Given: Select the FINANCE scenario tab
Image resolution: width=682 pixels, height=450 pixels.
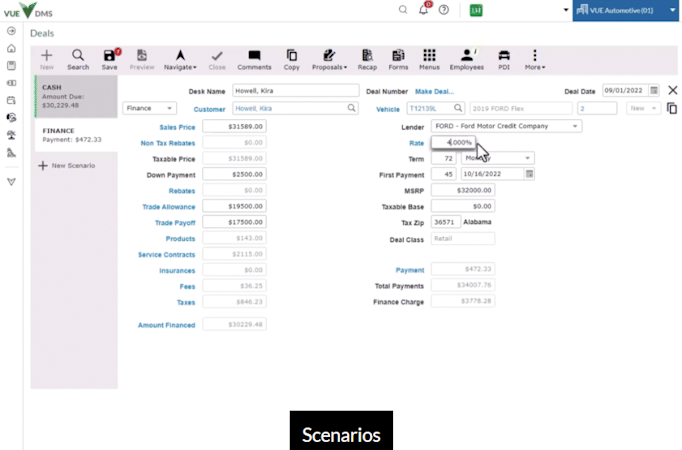Looking at the screenshot, I should point(76,135).
